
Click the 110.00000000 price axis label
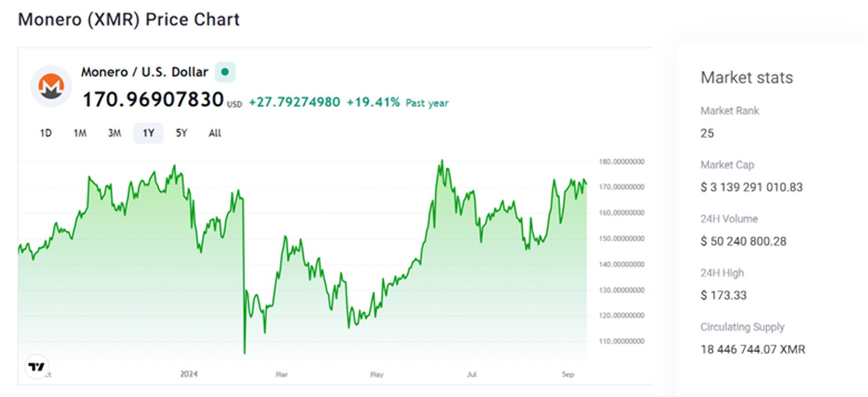[622, 341]
